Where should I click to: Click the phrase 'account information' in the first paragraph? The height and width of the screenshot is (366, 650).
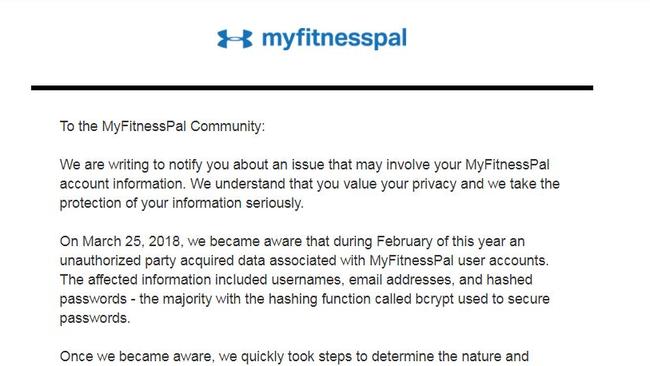tap(122, 184)
